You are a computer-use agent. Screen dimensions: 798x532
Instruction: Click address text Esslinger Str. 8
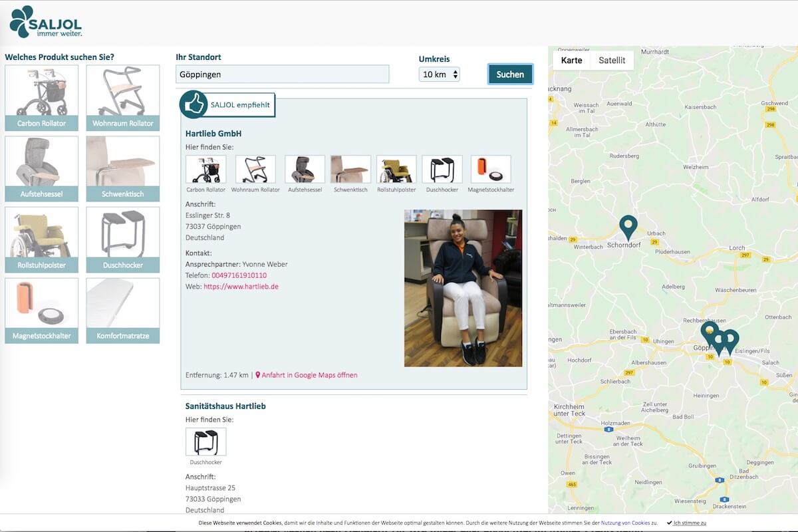pyautogui.click(x=207, y=215)
